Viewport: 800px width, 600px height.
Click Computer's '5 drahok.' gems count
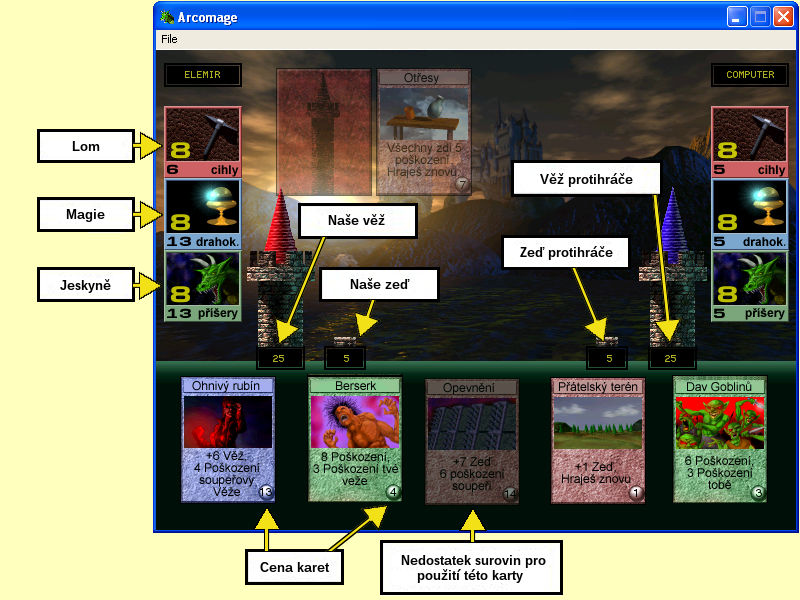click(x=749, y=241)
